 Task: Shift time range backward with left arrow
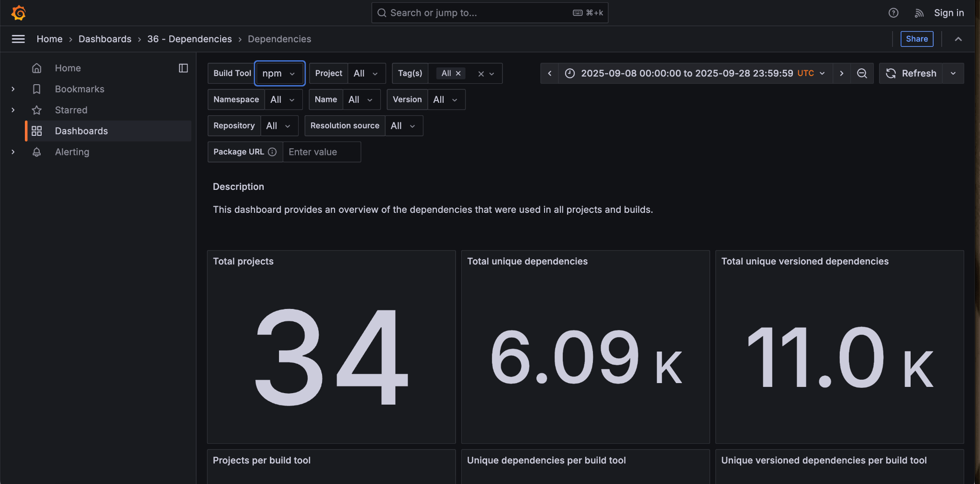pyautogui.click(x=550, y=73)
